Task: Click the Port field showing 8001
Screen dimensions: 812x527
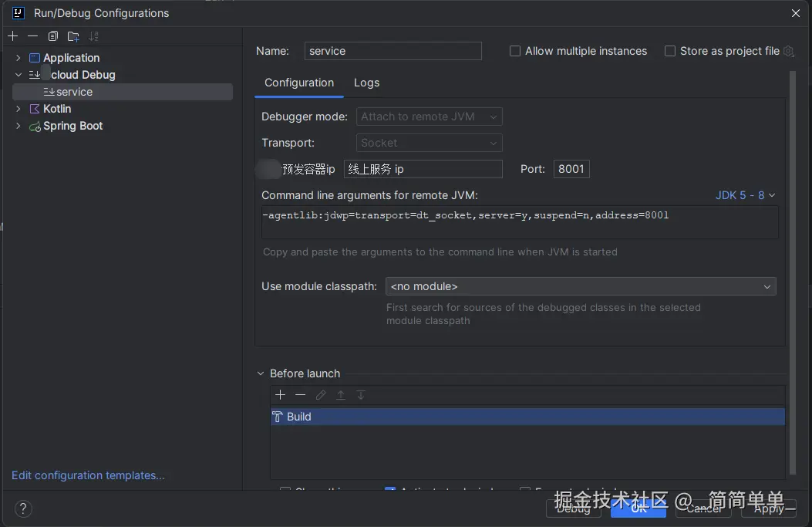Action: 571,169
